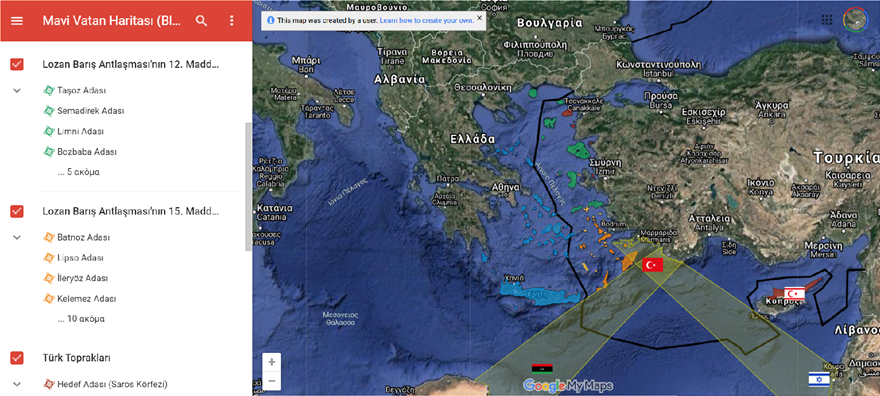The image size is (880, 396).
Task: Select Limni Adası polygon icon
Action: click(49, 131)
